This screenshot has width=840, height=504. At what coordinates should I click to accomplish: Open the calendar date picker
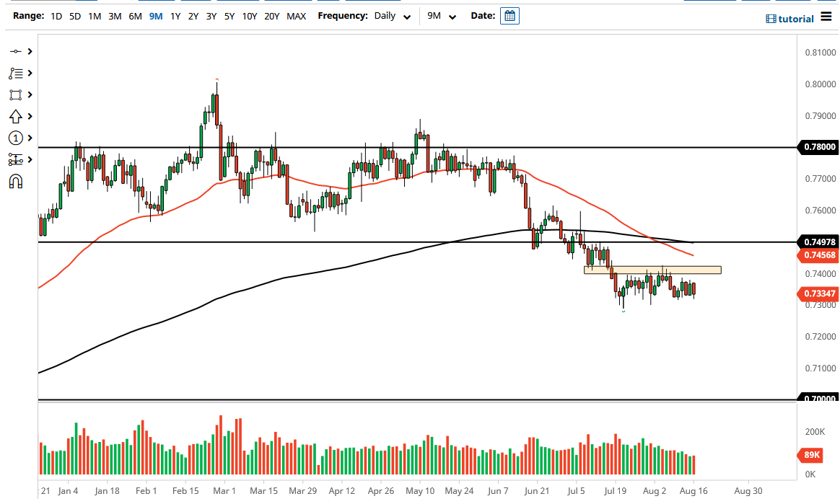pyautogui.click(x=509, y=15)
